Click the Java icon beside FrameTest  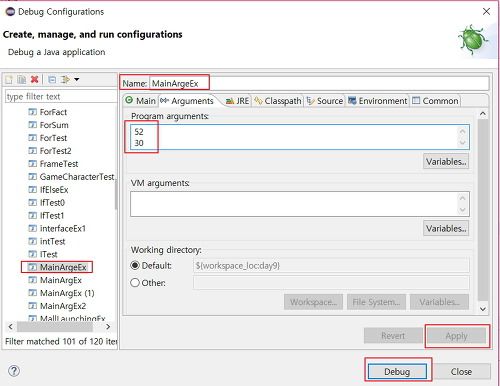click(x=32, y=164)
